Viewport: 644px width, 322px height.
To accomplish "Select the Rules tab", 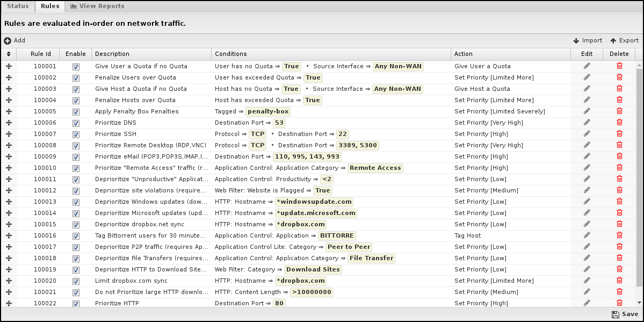I will click(50, 6).
